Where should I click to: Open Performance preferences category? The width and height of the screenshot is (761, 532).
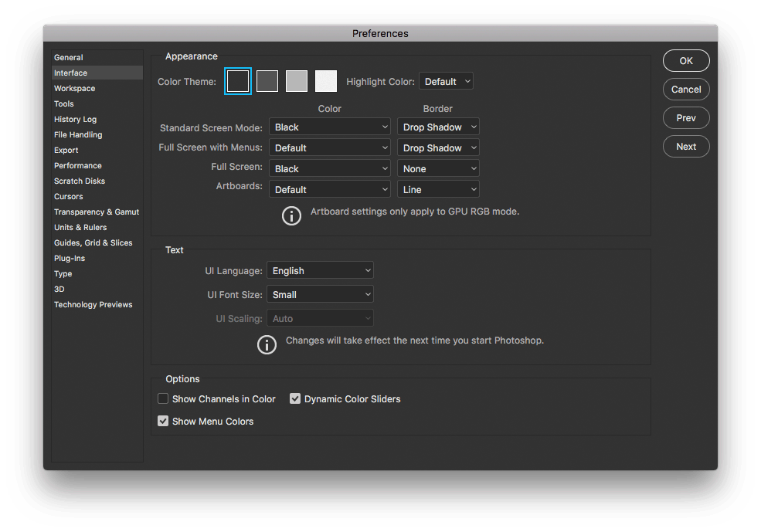pyautogui.click(x=97, y=165)
